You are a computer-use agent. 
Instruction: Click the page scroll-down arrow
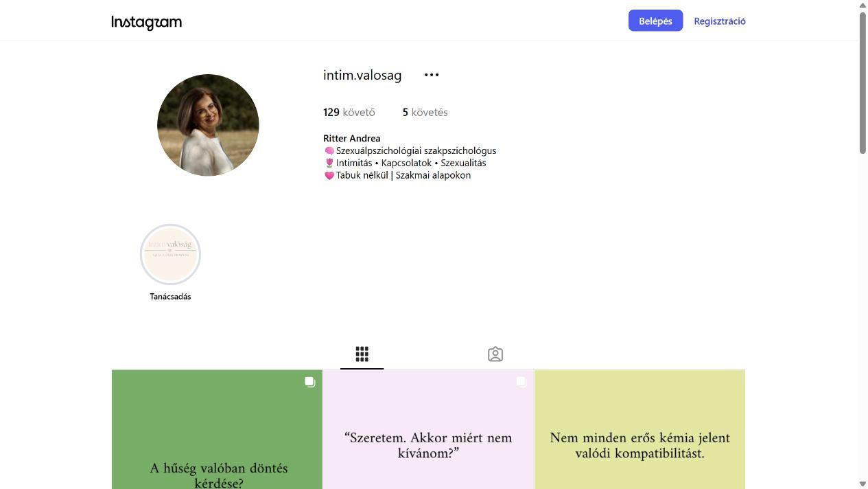(863, 484)
